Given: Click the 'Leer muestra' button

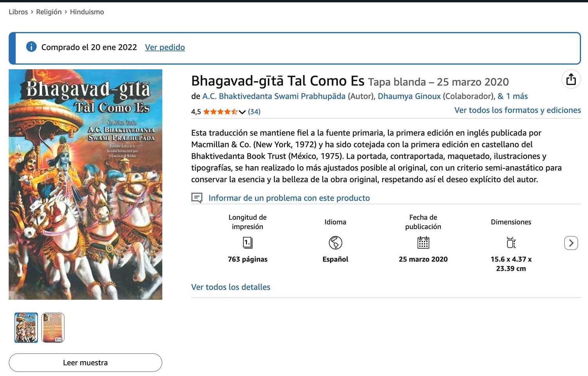Looking at the screenshot, I should click(x=85, y=363).
